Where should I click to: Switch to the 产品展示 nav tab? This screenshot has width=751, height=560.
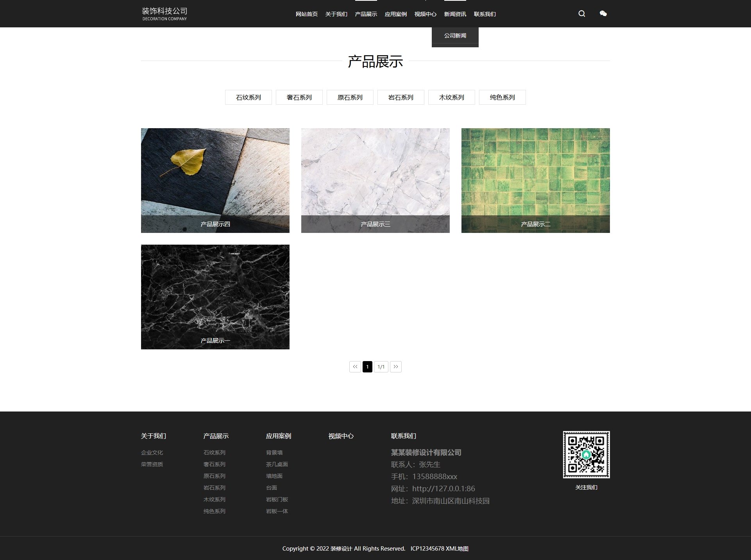[x=365, y=14]
